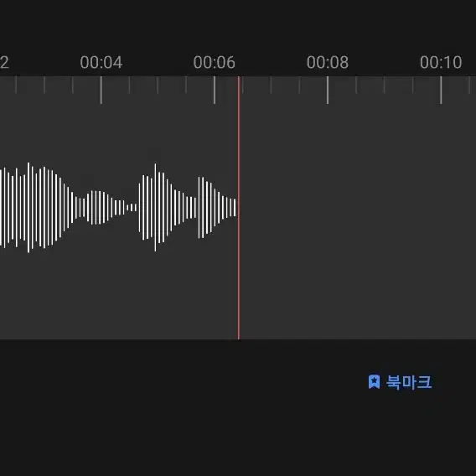Select the 00:10 time label
The height and width of the screenshot is (476, 476).
pyautogui.click(x=441, y=62)
